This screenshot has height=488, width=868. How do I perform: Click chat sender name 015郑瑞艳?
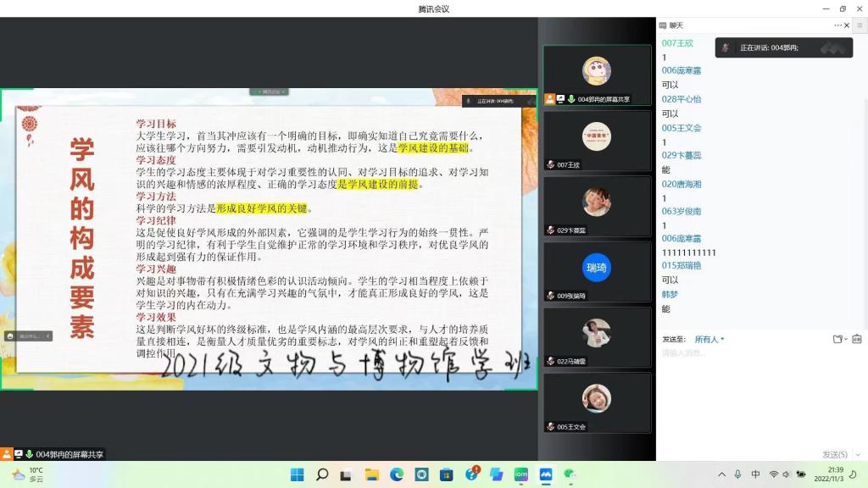pos(682,265)
